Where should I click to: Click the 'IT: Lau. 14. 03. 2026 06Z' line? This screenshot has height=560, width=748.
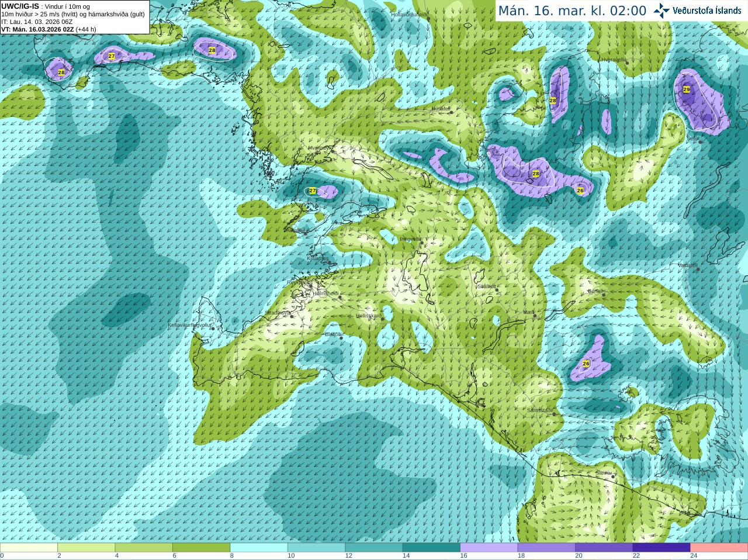tap(37, 22)
